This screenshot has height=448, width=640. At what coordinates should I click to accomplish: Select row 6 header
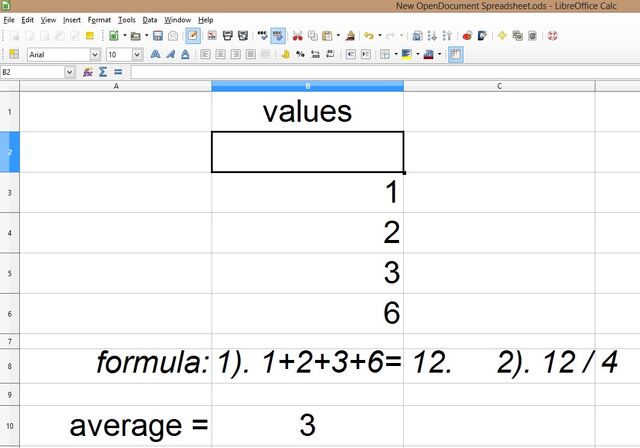pyautogui.click(x=10, y=314)
